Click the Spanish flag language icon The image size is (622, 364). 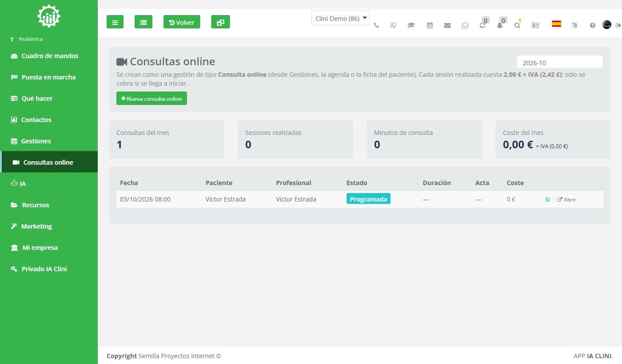556,24
